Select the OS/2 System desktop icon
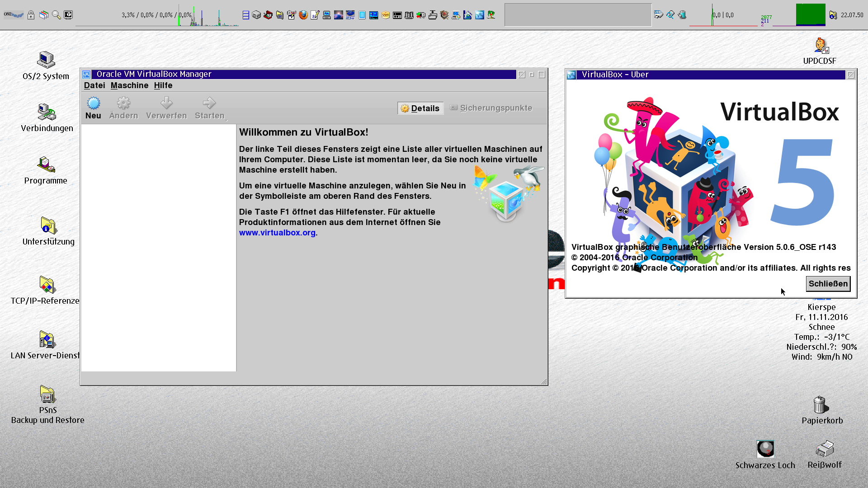868x488 pixels. [46, 66]
